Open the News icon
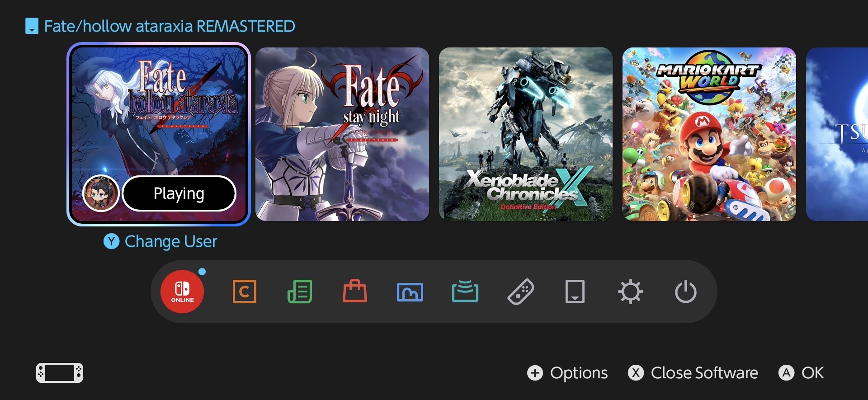The image size is (868, 400). pos(300,292)
